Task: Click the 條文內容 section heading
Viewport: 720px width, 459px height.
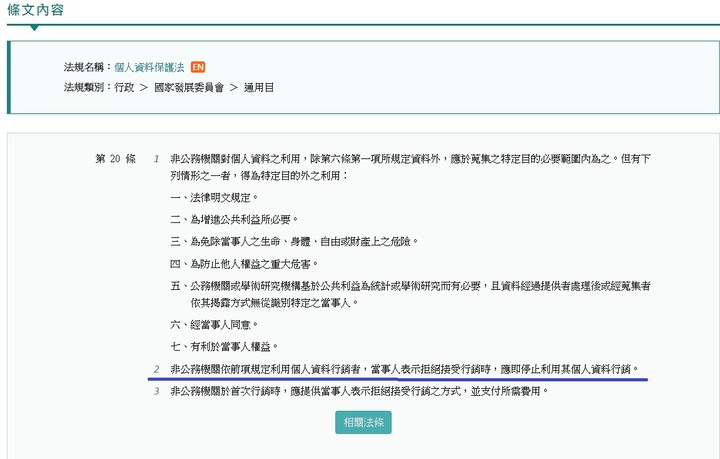Action: (x=35, y=10)
